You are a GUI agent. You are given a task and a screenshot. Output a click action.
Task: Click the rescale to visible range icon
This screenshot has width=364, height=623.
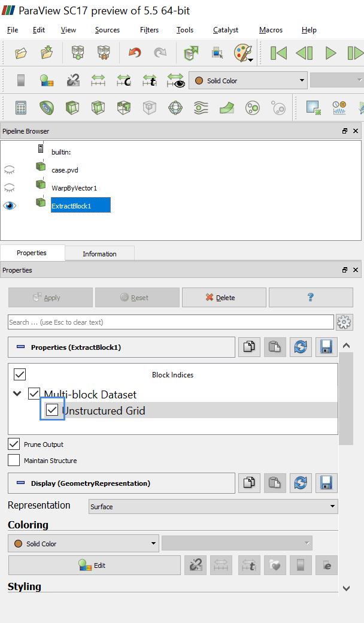pyautogui.click(x=175, y=80)
